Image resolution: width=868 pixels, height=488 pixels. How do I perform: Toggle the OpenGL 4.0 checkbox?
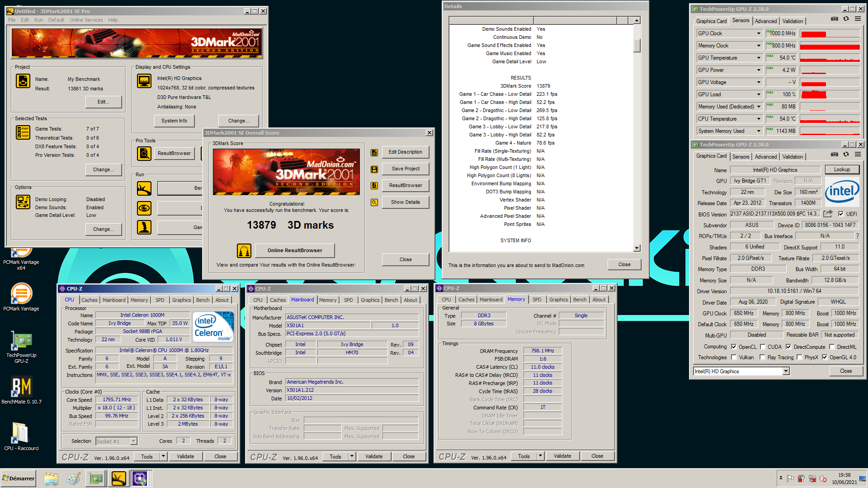point(825,357)
